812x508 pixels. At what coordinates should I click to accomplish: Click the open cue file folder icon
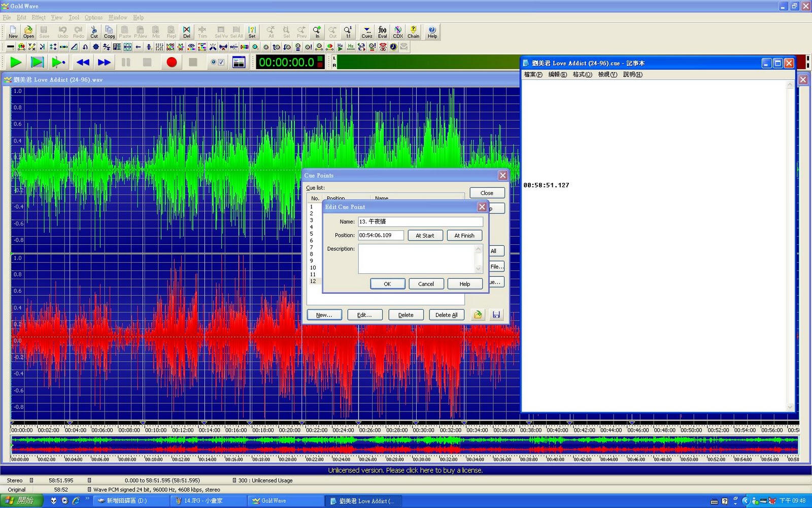478,315
